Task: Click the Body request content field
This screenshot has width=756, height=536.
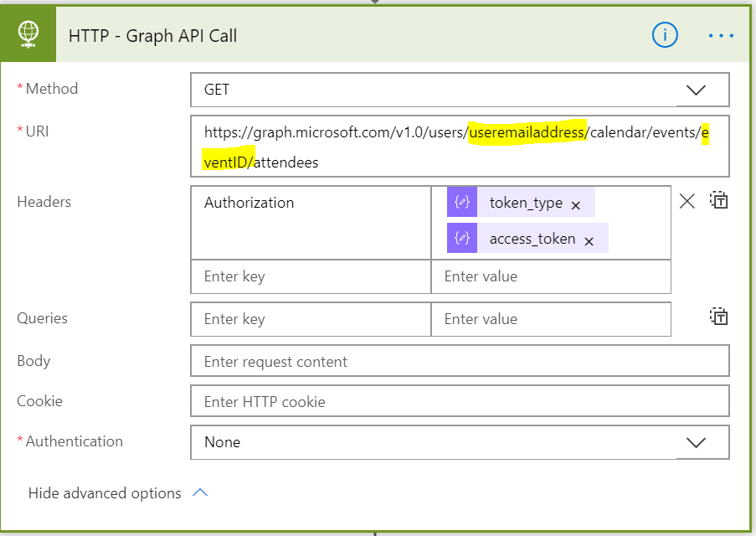Action: pyautogui.click(x=459, y=361)
